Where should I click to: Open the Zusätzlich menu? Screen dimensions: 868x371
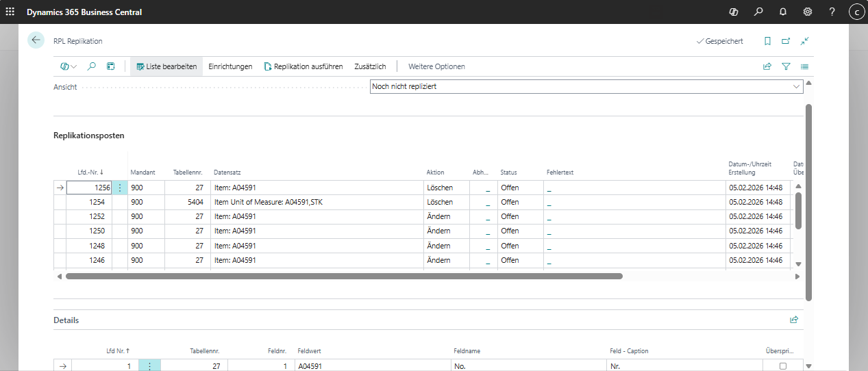[370, 66]
